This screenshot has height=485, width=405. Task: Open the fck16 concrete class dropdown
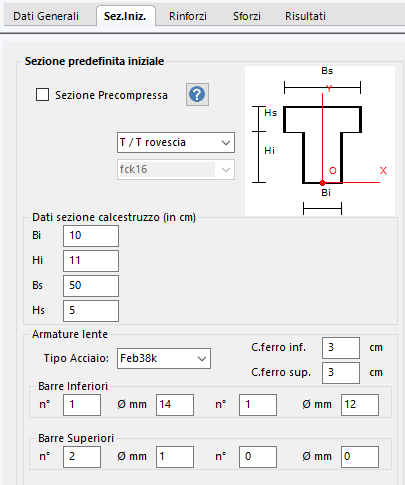176,170
